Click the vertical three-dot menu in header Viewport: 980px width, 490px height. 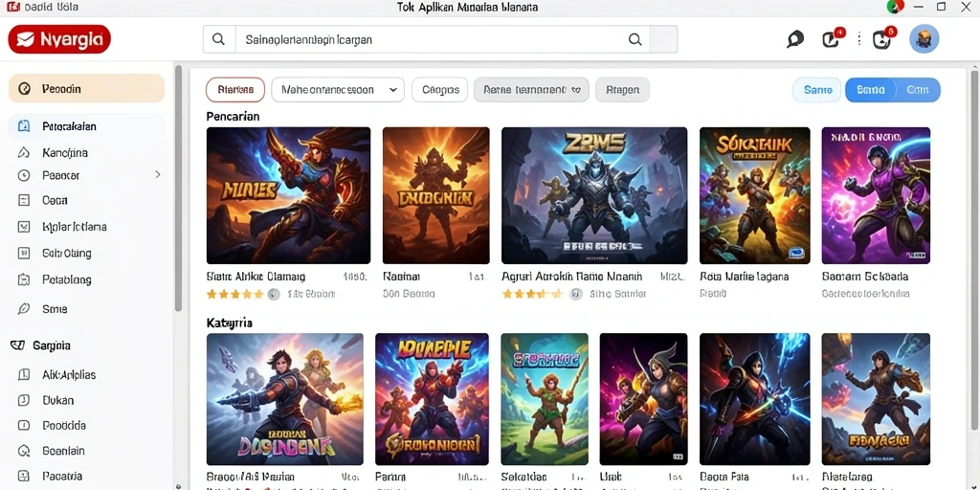tap(859, 39)
